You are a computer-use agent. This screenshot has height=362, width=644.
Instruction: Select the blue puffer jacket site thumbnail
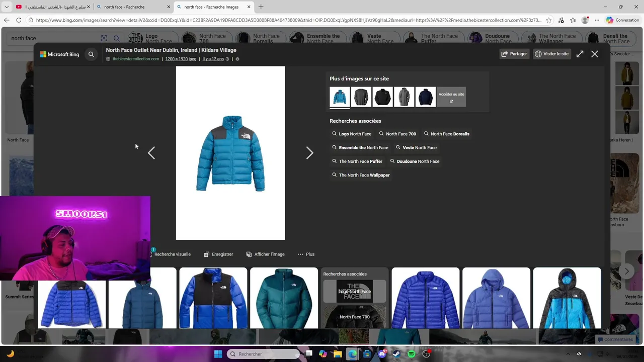[x=340, y=97]
